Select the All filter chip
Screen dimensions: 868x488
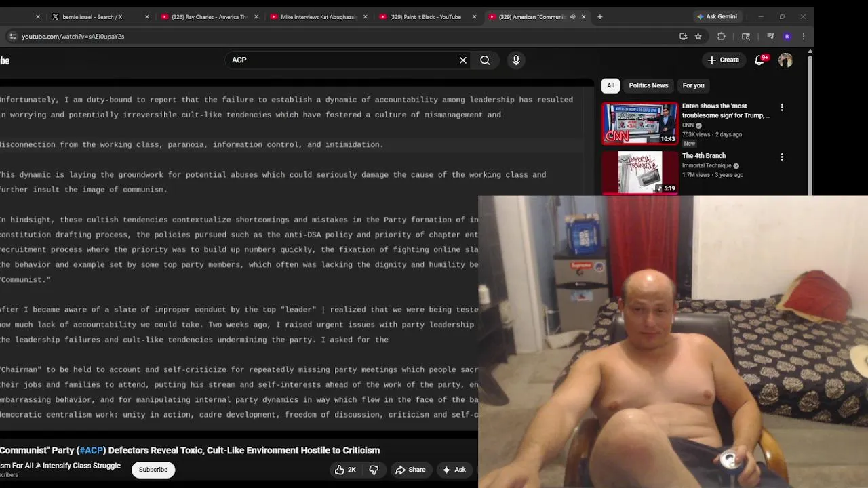coord(610,85)
